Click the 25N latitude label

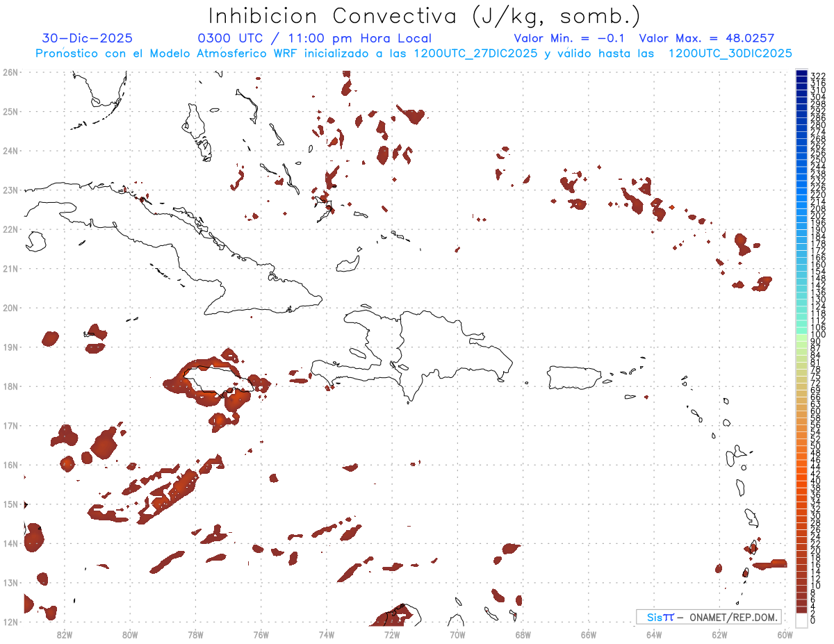pyautogui.click(x=10, y=111)
